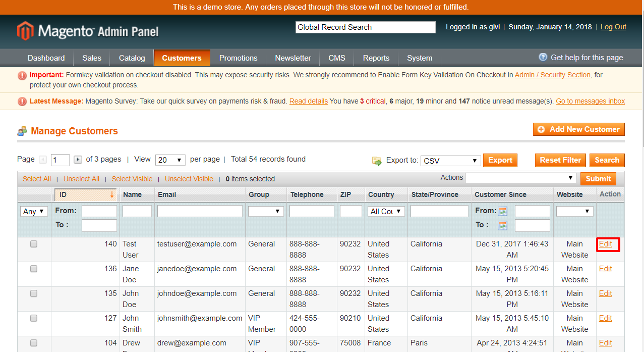This screenshot has height=352, width=644.
Task: Click the Log Out link
Action: (613, 27)
